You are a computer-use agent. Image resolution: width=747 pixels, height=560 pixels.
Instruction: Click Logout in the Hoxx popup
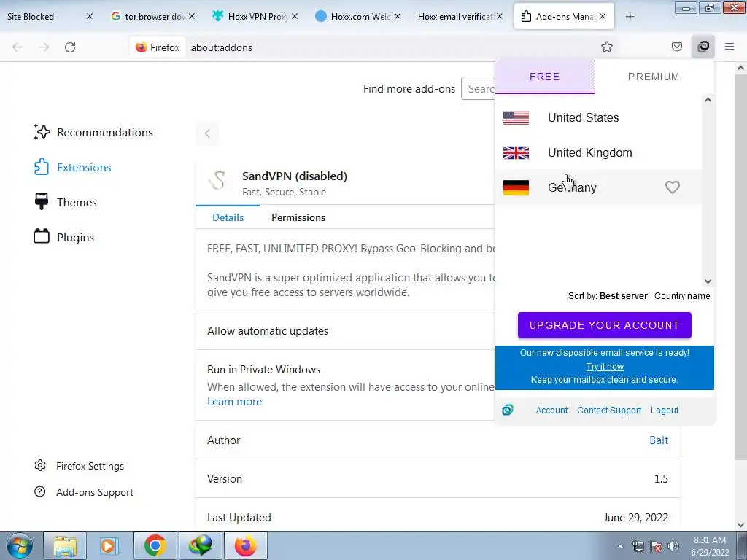665,410
